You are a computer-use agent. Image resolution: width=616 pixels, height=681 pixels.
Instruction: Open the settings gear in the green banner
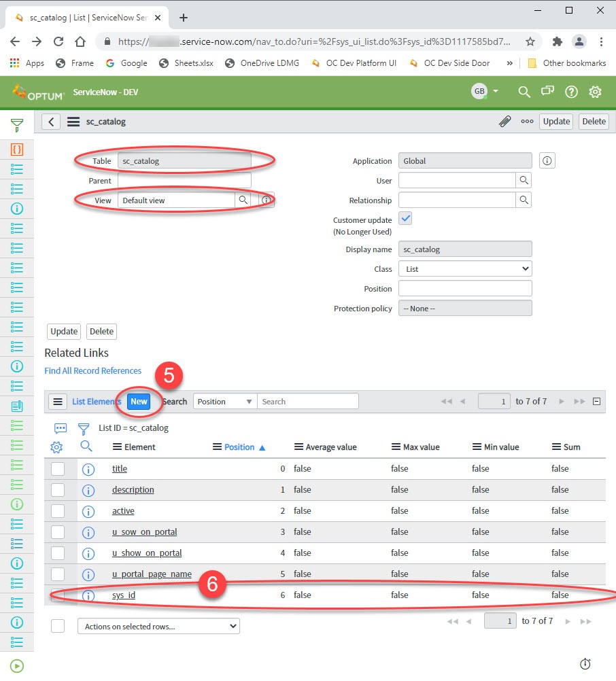coord(594,91)
